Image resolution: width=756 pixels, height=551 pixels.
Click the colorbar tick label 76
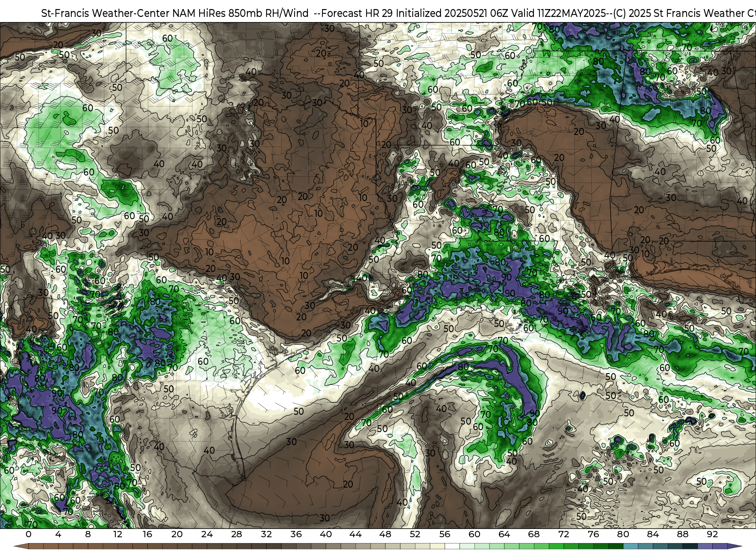click(x=593, y=534)
